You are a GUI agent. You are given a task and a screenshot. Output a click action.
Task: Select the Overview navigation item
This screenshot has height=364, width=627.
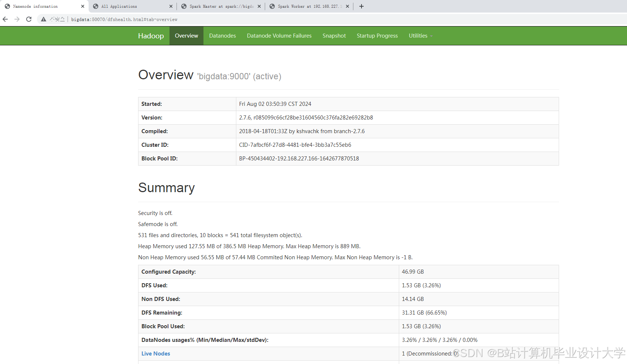click(x=186, y=36)
